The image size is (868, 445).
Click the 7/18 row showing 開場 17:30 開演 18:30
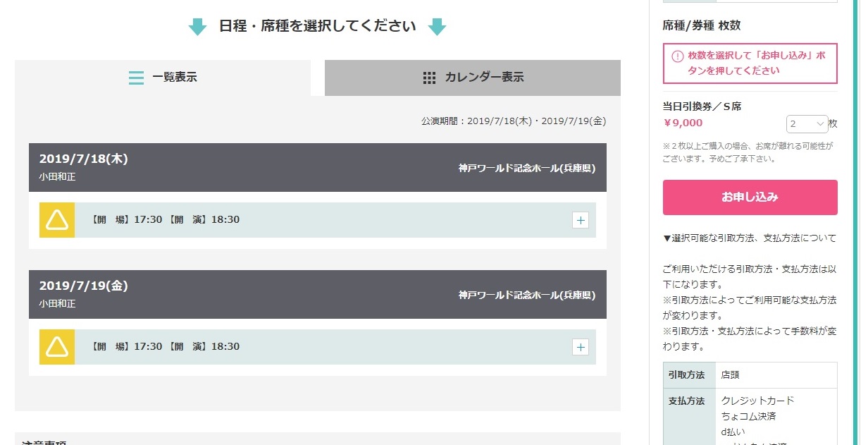(318, 220)
